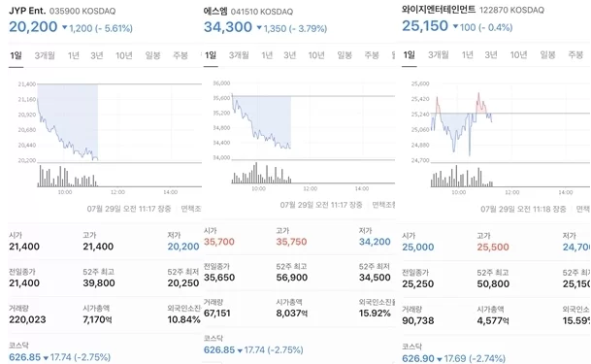Open JYP Ent. stock title header
The width and height of the screenshot is (591, 364).
62,11
